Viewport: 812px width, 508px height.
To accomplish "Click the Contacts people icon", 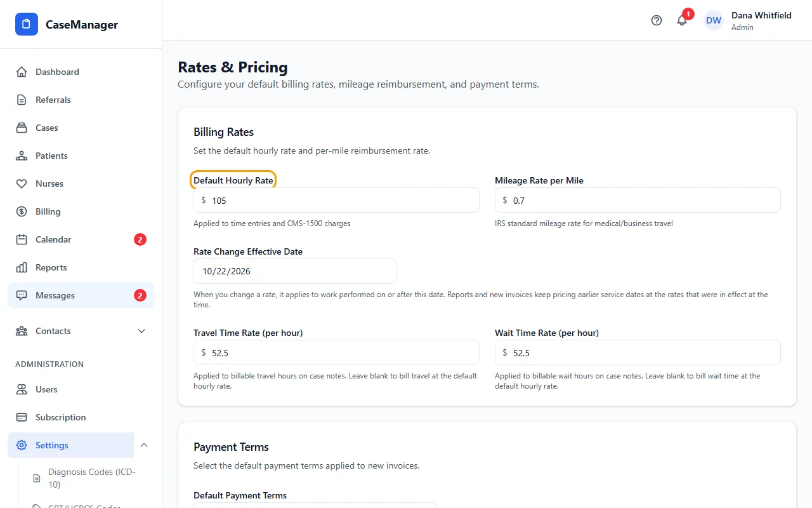I will tap(22, 331).
